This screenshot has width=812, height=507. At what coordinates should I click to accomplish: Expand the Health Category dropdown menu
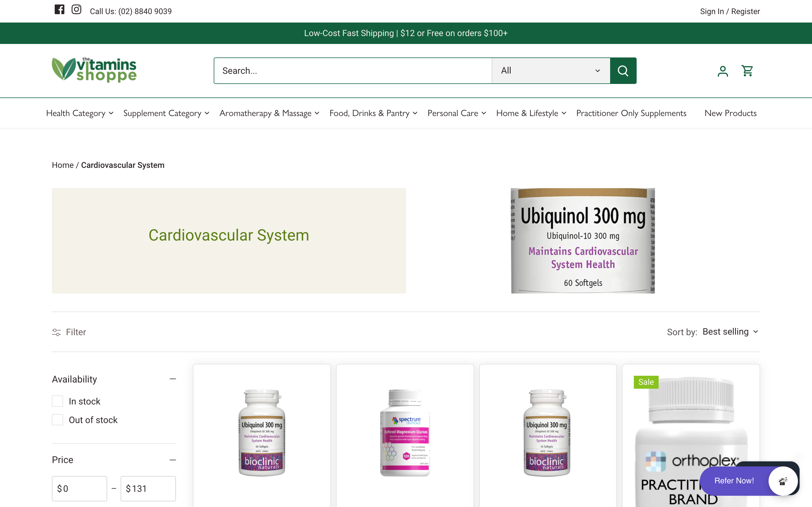click(79, 113)
